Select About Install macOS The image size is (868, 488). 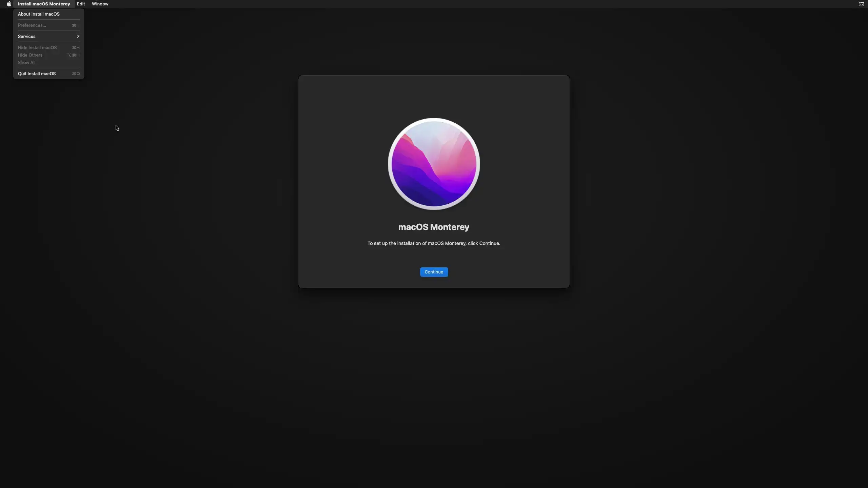(39, 14)
